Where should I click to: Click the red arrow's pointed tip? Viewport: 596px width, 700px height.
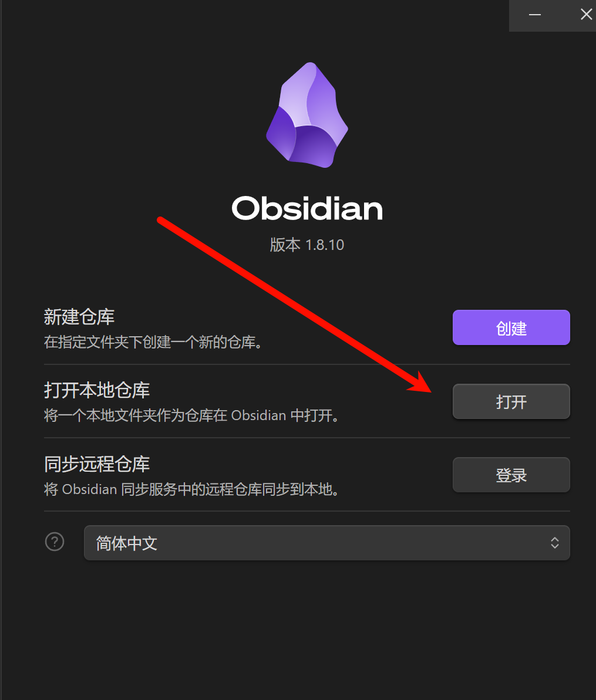tap(430, 391)
